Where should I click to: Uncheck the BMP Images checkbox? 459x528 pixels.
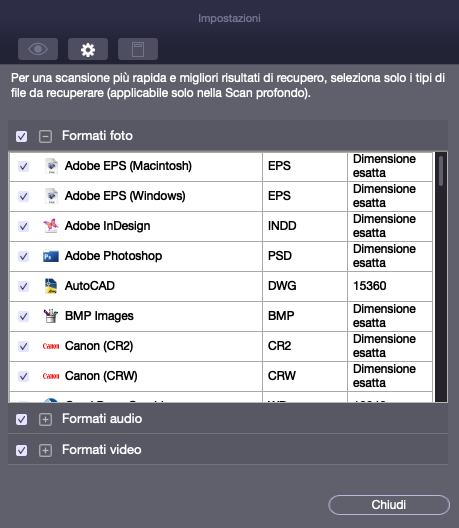click(x=24, y=317)
